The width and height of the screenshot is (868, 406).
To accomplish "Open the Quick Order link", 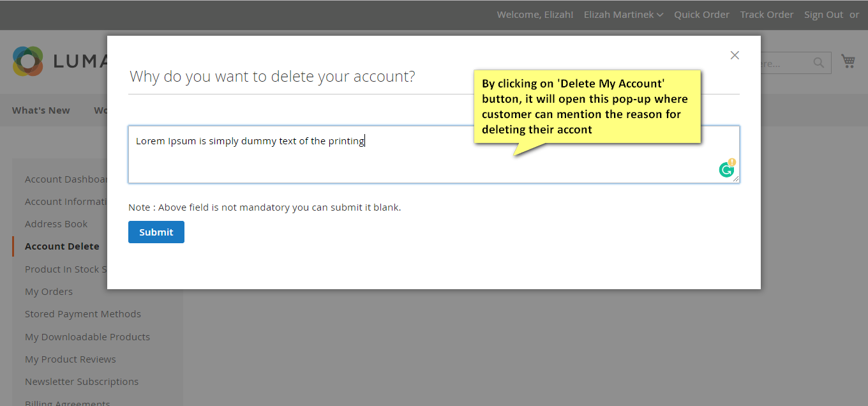I will pos(701,15).
